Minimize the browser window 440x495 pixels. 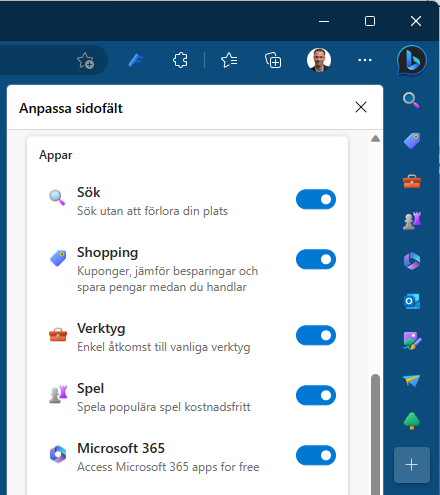coord(324,21)
